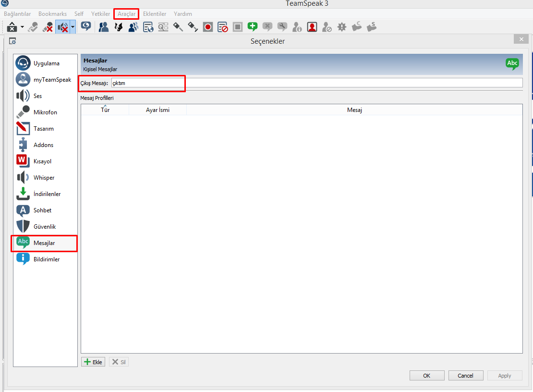Image resolution: width=533 pixels, height=392 pixels.
Task: Select Mesajlar in options sidebar
Action: point(46,243)
